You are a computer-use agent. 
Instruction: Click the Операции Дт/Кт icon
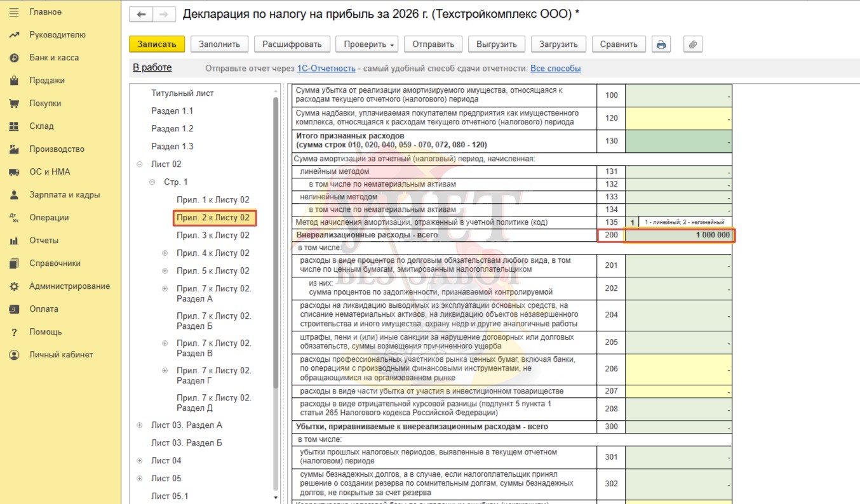[x=14, y=218]
